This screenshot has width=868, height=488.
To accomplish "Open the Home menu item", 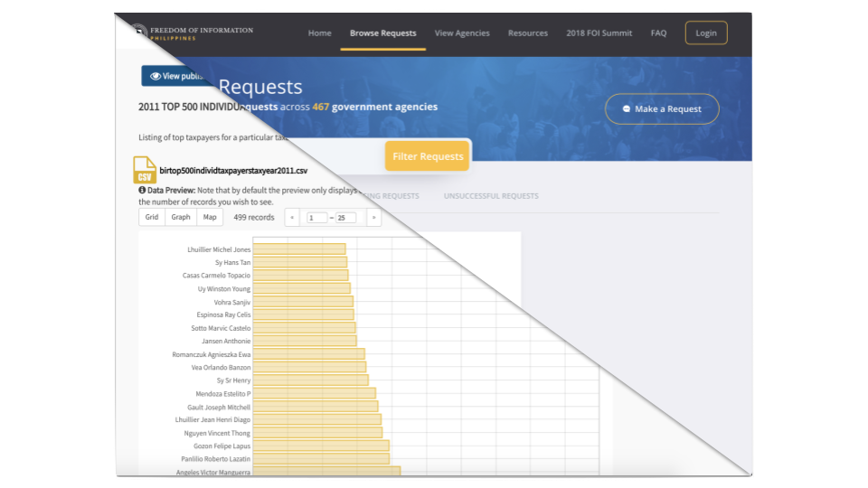I will (319, 33).
